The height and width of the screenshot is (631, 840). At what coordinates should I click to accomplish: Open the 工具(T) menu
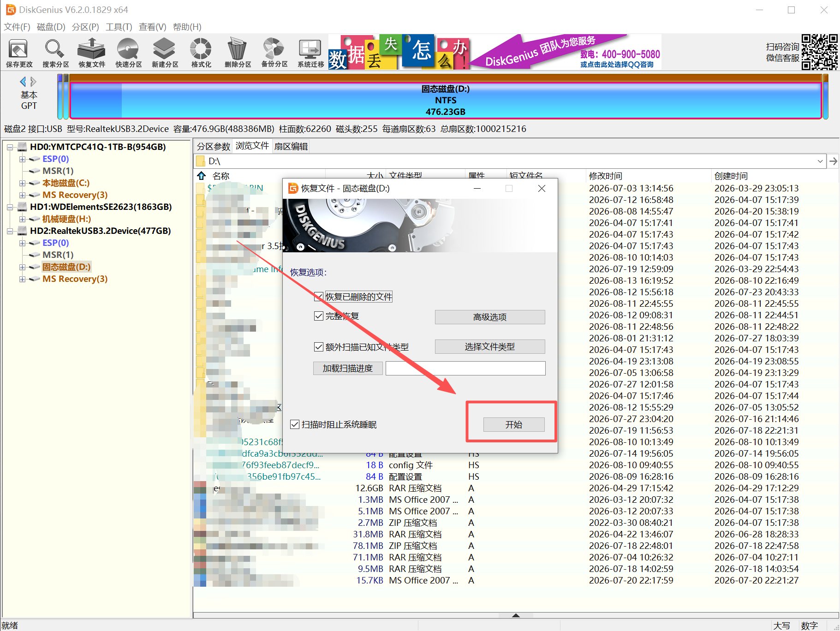click(119, 27)
